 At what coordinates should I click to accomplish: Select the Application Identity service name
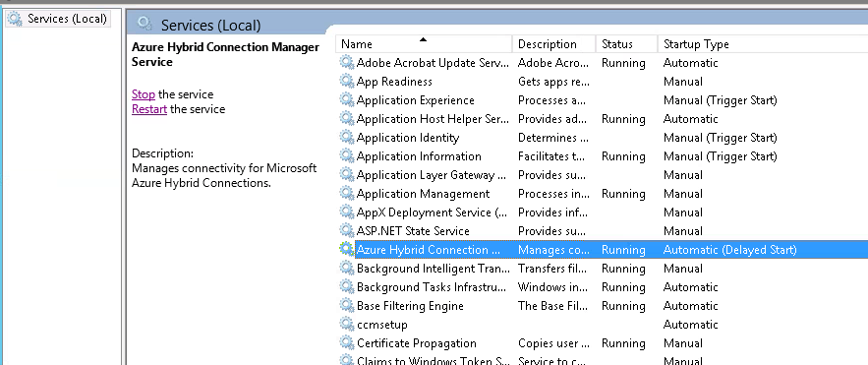coord(408,138)
